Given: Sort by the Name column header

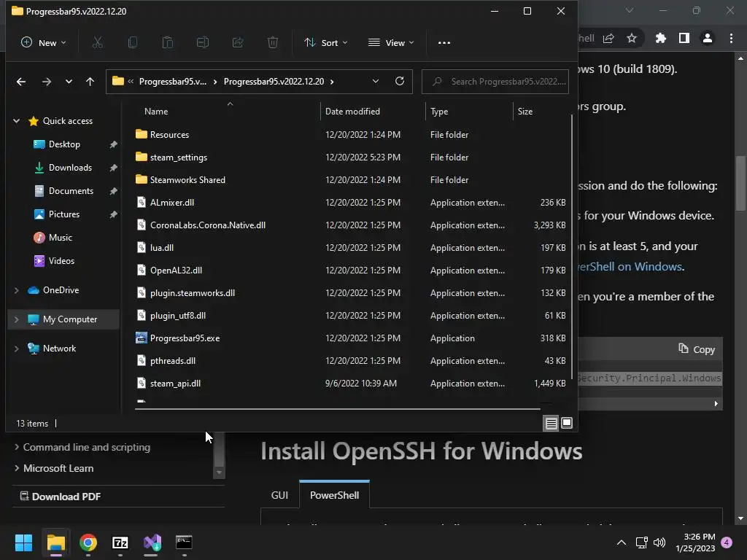Looking at the screenshot, I should click(156, 112).
